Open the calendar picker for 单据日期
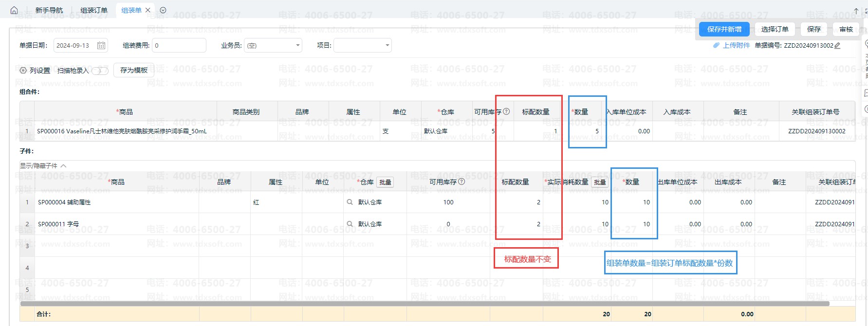This screenshot has width=868, height=326. click(x=101, y=45)
